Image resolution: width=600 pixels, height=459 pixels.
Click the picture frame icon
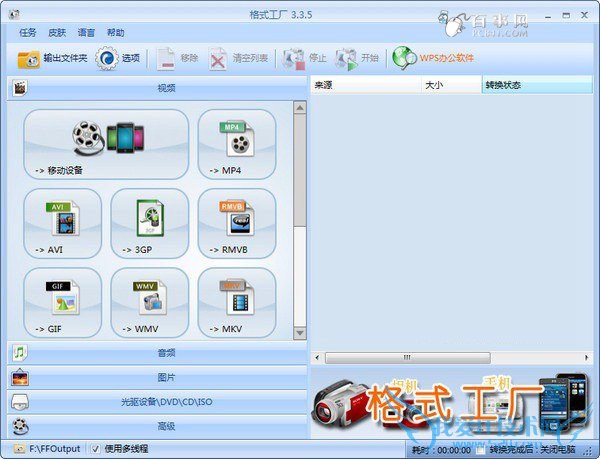[x=20, y=378]
